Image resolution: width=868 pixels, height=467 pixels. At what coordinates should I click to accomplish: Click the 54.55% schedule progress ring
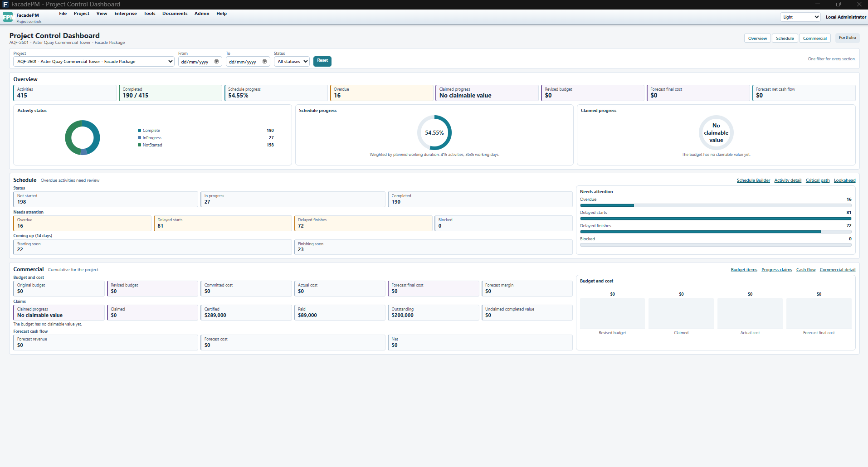tap(434, 132)
